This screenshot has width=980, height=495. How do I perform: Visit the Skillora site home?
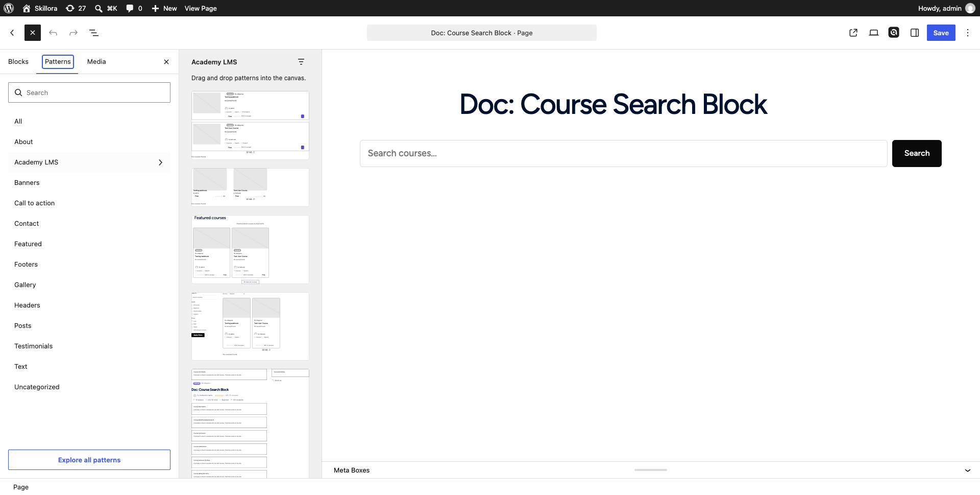pos(40,8)
